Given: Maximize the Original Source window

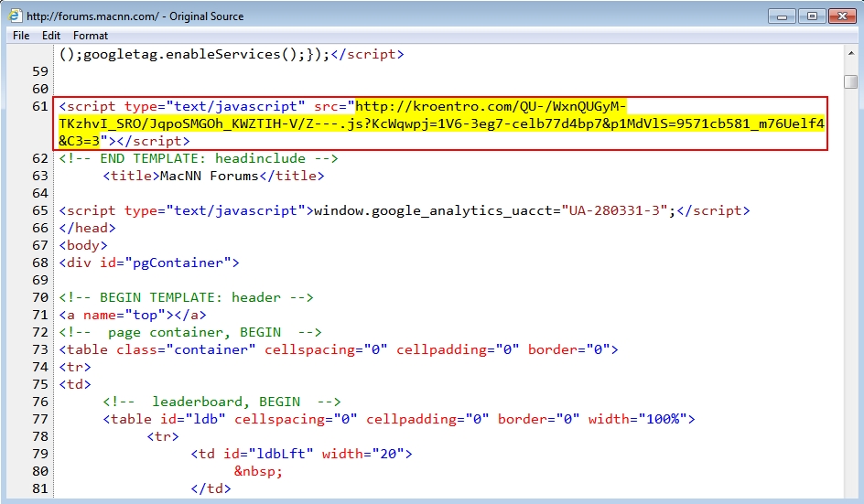Looking at the screenshot, I should click(x=810, y=16).
